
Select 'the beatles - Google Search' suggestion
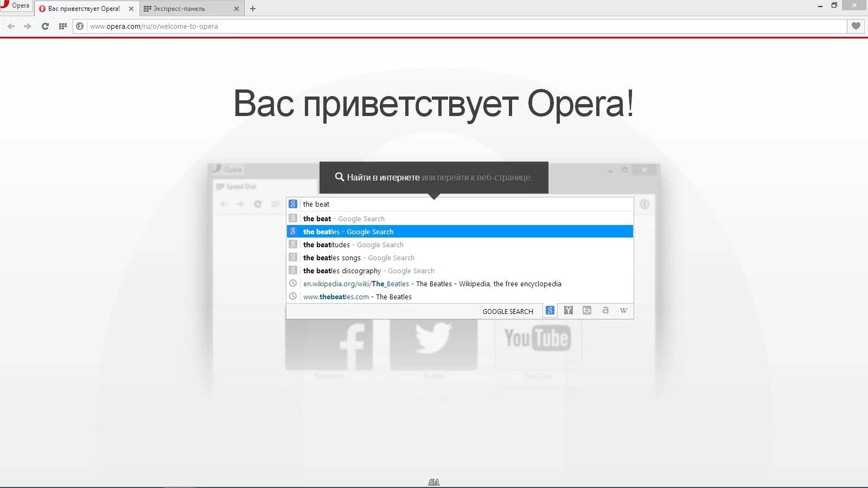(x=459, y=232)
